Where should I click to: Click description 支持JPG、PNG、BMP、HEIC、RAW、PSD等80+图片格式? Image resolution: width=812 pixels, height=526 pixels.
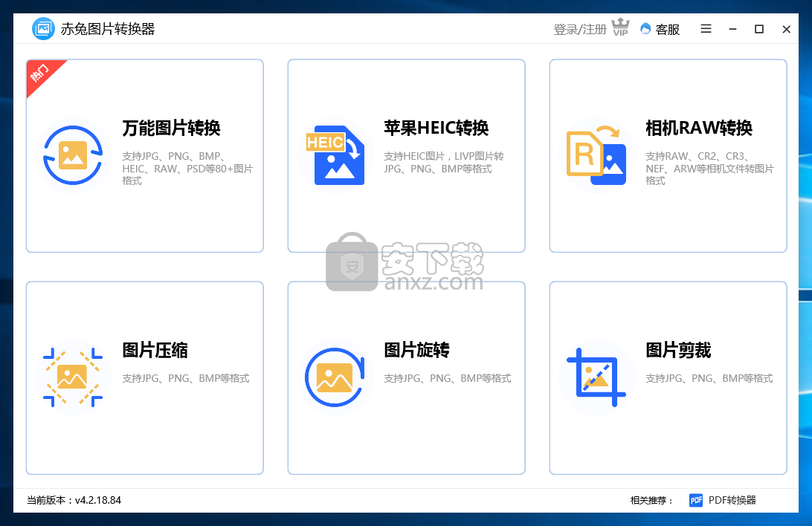(187, 169)
